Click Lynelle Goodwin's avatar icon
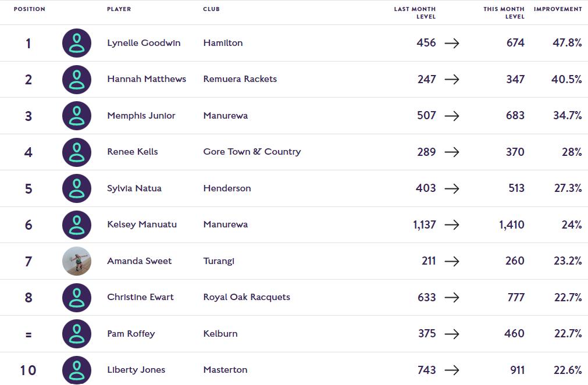This screenshot has height=385, width=588. pos(77,43)
